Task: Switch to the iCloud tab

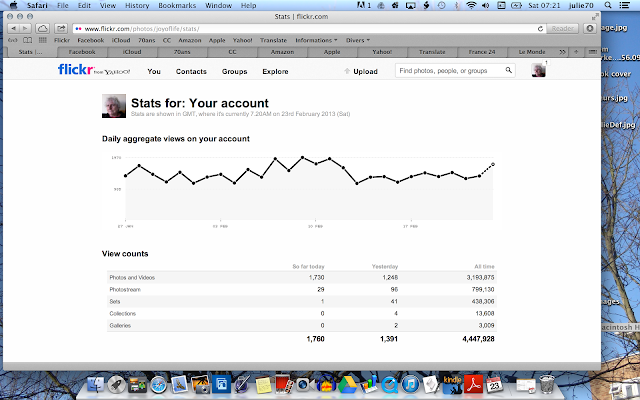Action: coord(132,52)
